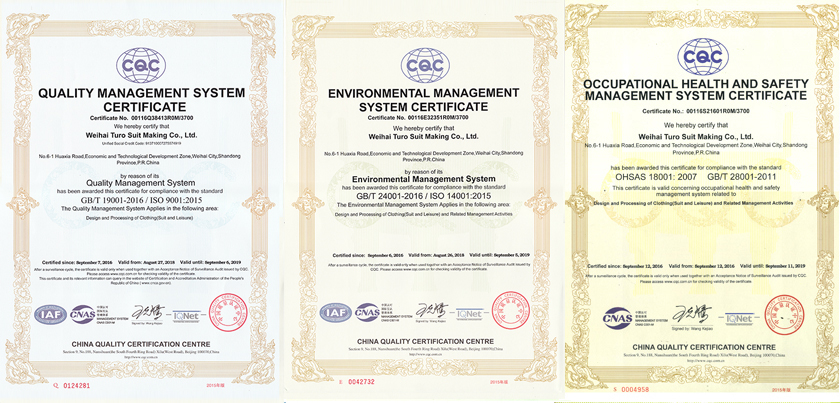Click the IAF logo on the Environmental certificate
840x403 pixels.
334,312
